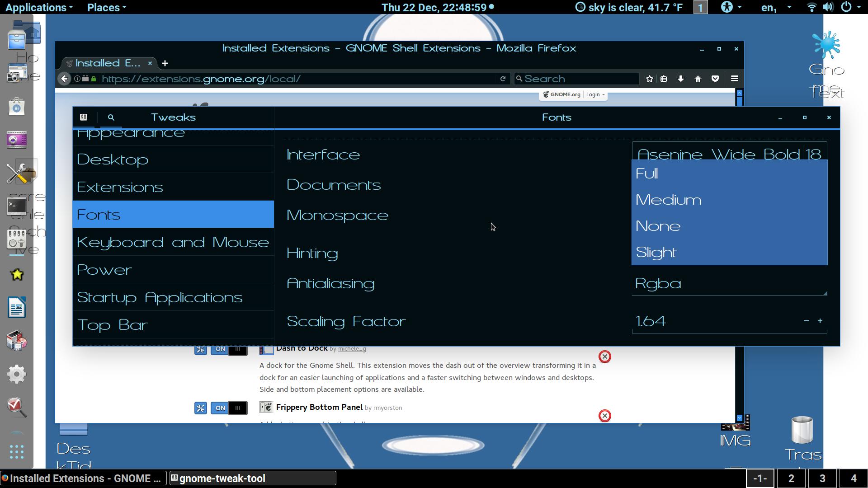
Task: Click the Firefox home icon
Action: tap(698, 79)
